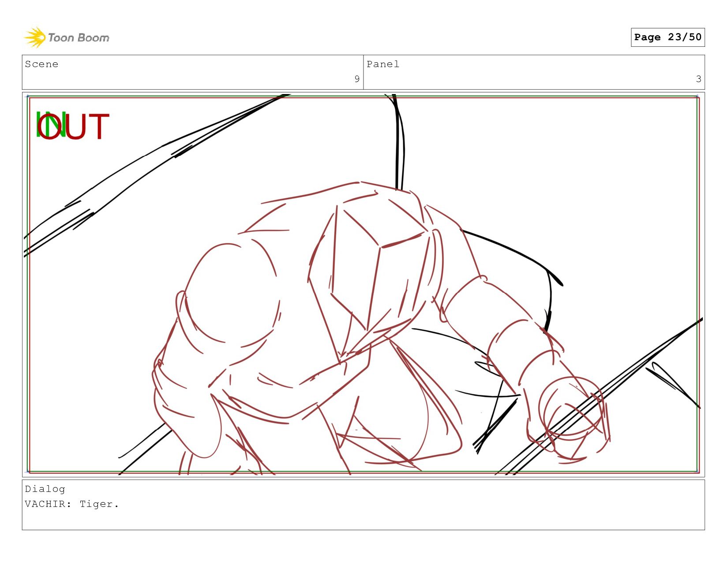Click the 'Panel' label
The width and height of the screenshot is (728, 563).
point(383,64)
